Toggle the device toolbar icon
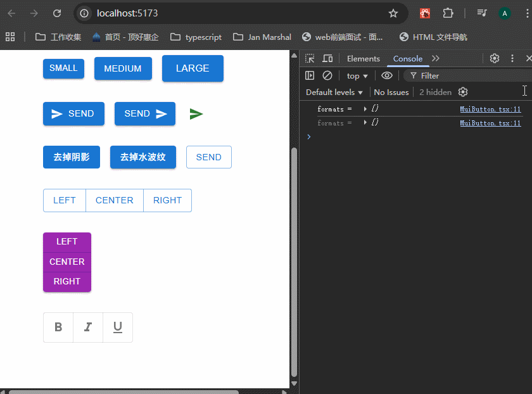The width and height of the screenshot is (532, 394). click(327, 59)
